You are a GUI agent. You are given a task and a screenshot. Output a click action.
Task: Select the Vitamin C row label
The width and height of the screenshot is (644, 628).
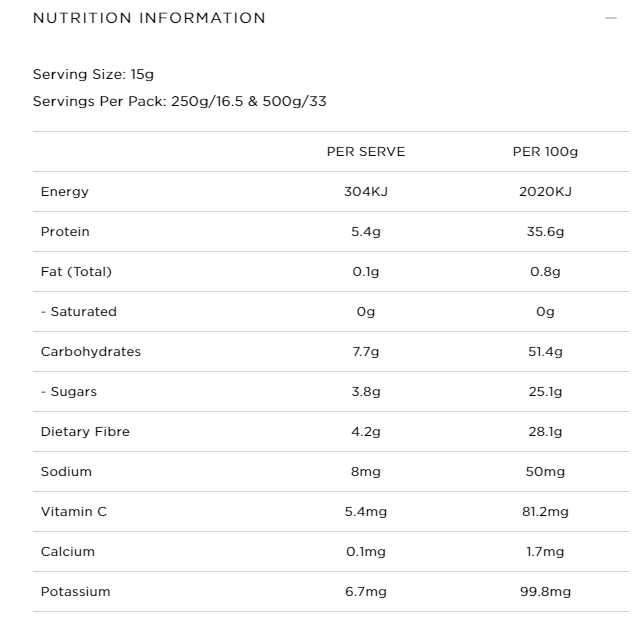(x=74, y=512)
